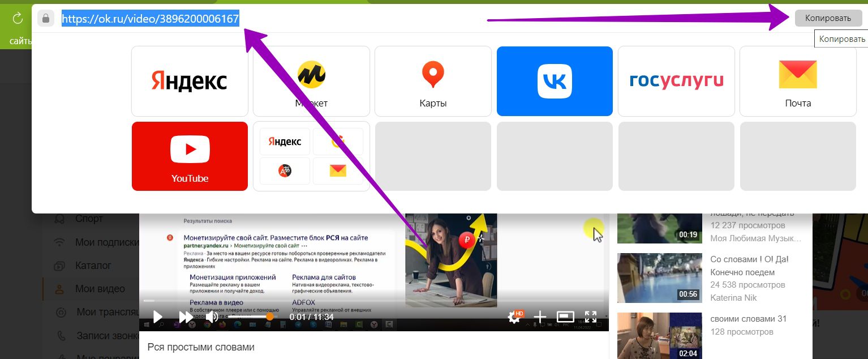Click the Мои подписки signal icon
868x359 pixels.
[59, 242]
